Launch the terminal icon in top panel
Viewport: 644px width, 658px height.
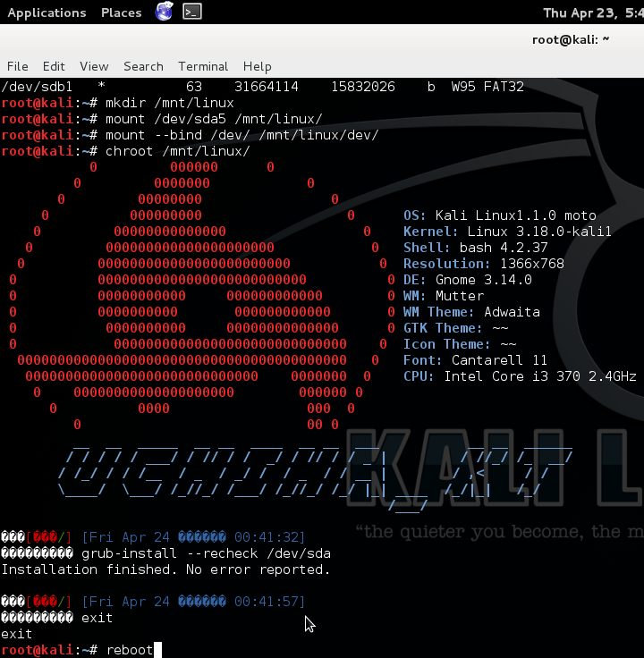192,12
